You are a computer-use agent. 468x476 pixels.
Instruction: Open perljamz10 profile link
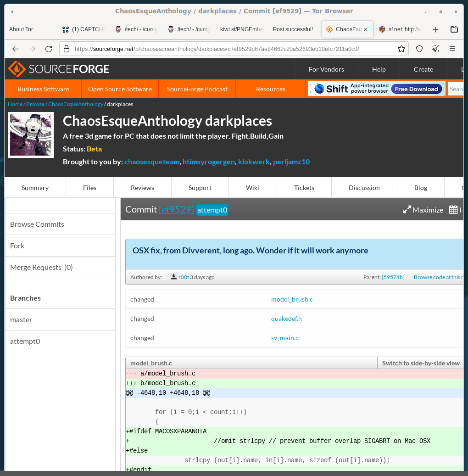[291, 162]
